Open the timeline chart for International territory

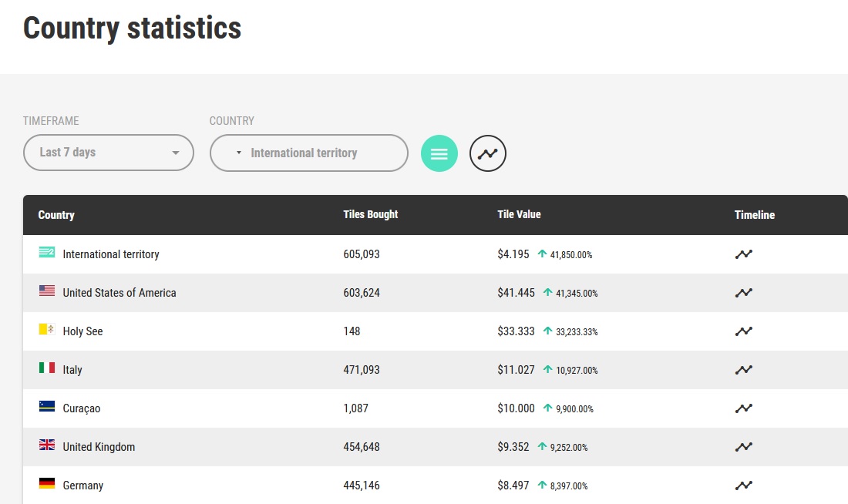tap(744, 254)
